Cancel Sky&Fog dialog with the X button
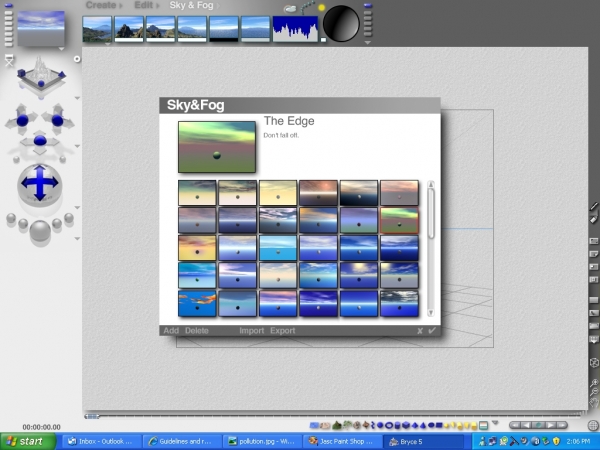Screen dimensions: 600x450 pos(420,331)
